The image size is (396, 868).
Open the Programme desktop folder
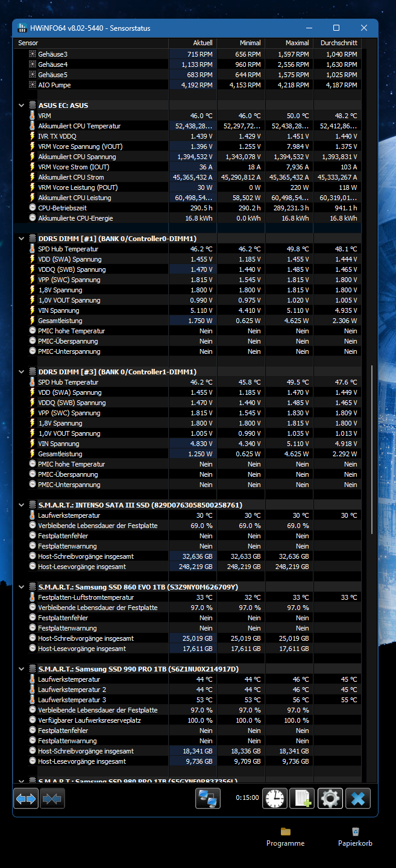click(x=286, y=837)
